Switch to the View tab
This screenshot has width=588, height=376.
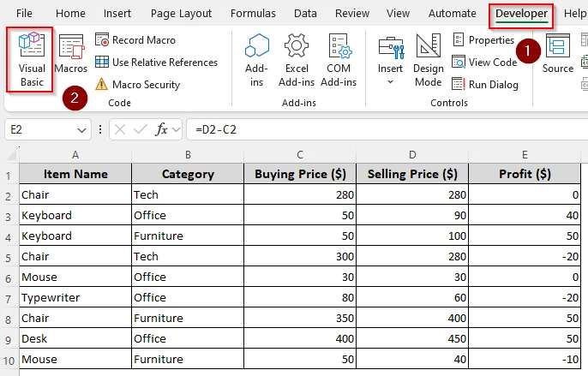pyautogui.click(x=399, y=14)
